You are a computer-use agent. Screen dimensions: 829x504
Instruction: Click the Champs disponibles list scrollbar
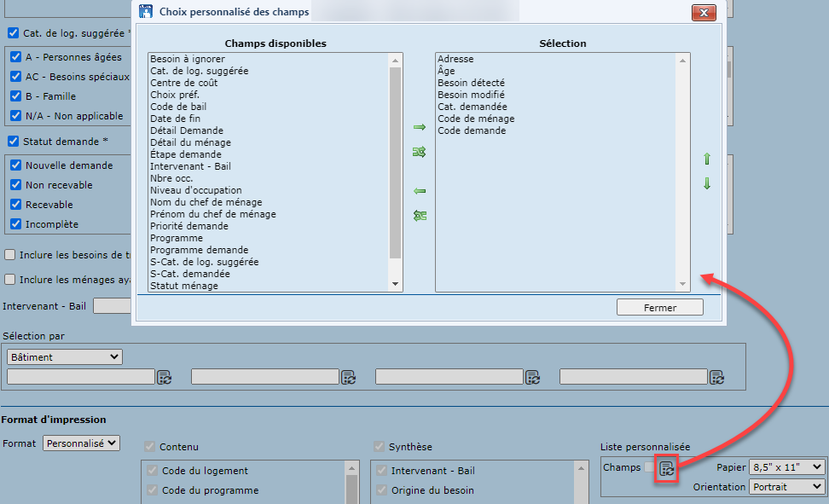pyautogui.click(x=396, y=162)
